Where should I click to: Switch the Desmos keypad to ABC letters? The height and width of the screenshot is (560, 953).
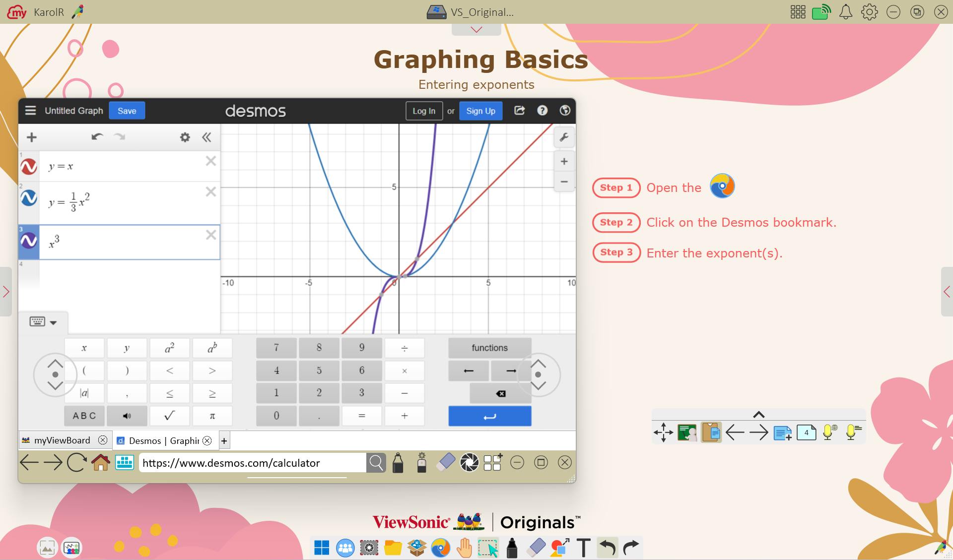(x=84, y=416)
